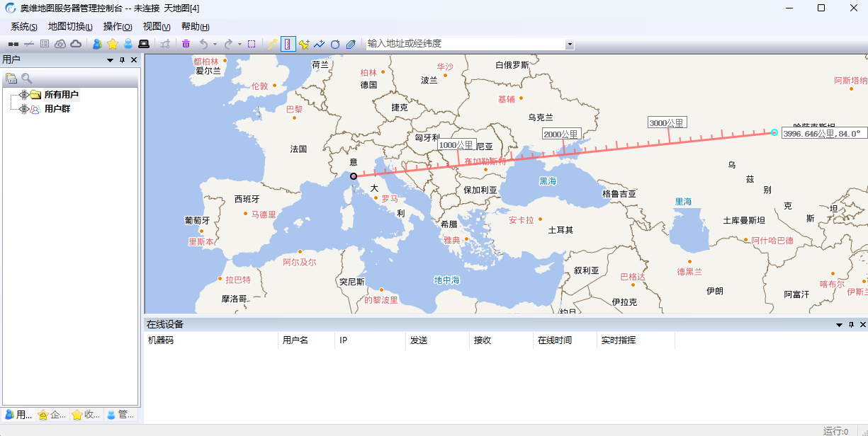This screenshot has height=436, width=868.
Task: Select the add placemark pin tool
Action: [x=304, y=44]
